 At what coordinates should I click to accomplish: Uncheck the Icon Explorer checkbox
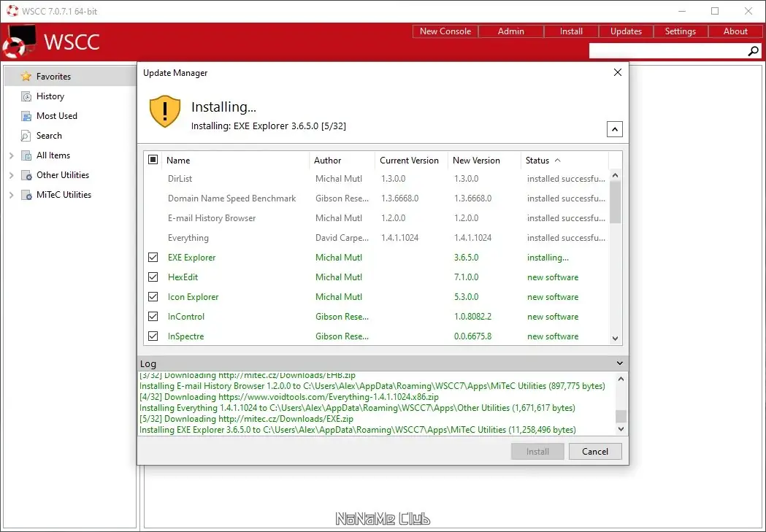153,297
